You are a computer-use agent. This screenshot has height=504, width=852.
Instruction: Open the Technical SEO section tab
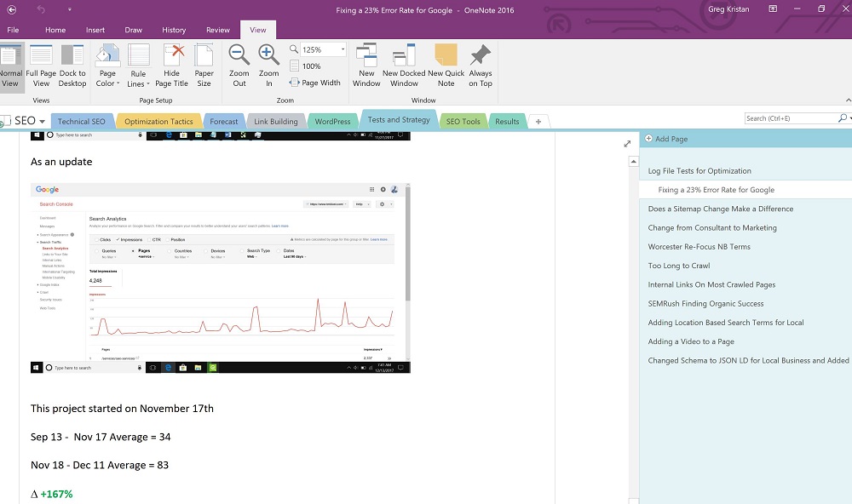point(82,121)
